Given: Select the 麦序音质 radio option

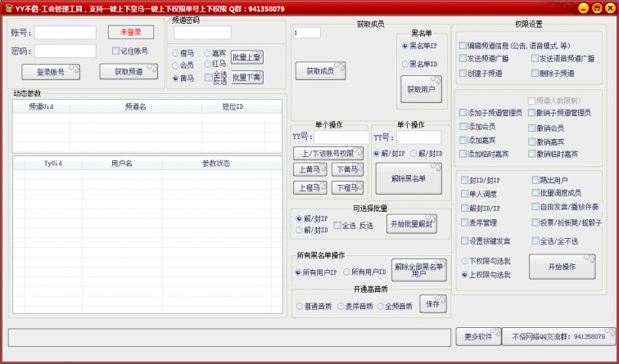Looking at the screenshot, I should [341, 307].
